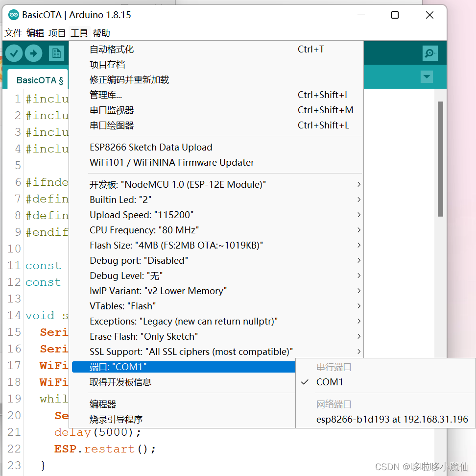Image resolution: width=476 pixels, height=476 pixels.
Task: Click the Verify checkmark toolbar icon
Action: [x=14, y=53]
